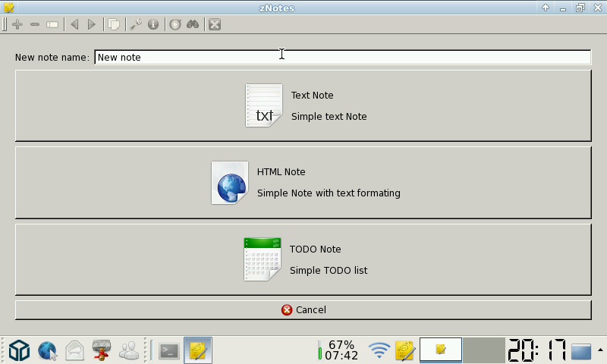Click the circular run toolbar icon
The width and height of the screenshot is (607, 364).
pos(175,24)
